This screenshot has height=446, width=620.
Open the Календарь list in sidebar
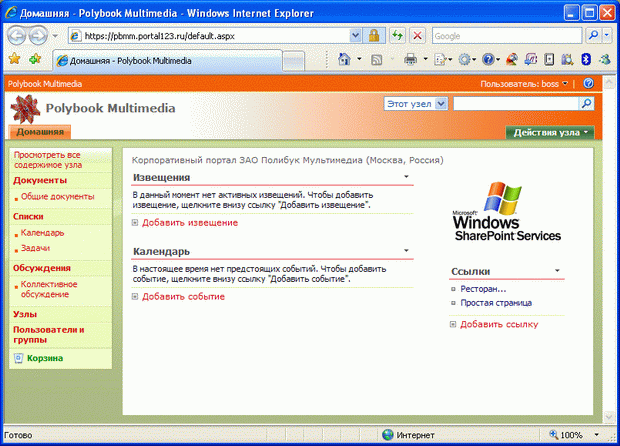pos(42,232)
